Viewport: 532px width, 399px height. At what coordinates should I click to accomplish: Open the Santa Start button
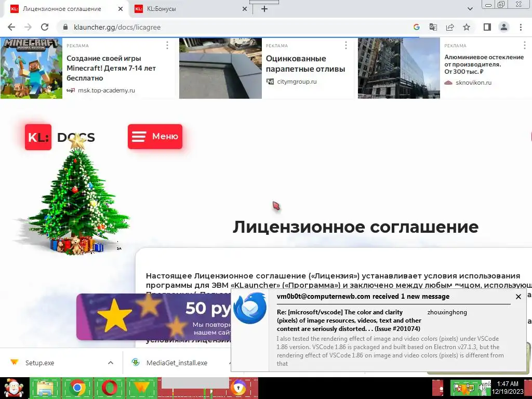pyautogui.click(x=14, y=388)
